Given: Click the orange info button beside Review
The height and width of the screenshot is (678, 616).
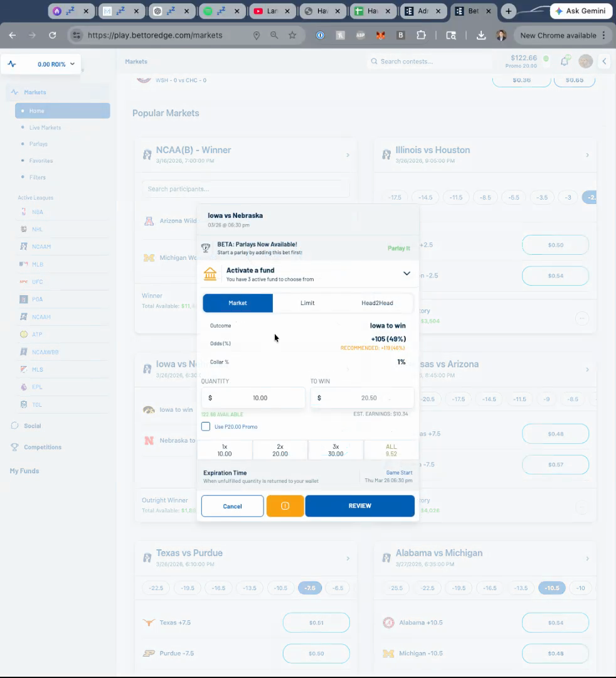Looking at the screenshot, I should point(285,506).
